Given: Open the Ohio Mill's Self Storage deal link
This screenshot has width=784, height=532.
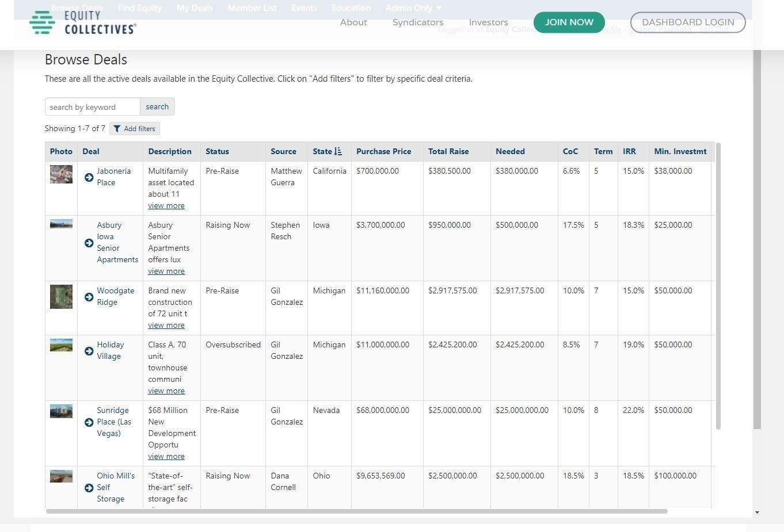Looking at the screenshot, I should (x=116, y=487).
